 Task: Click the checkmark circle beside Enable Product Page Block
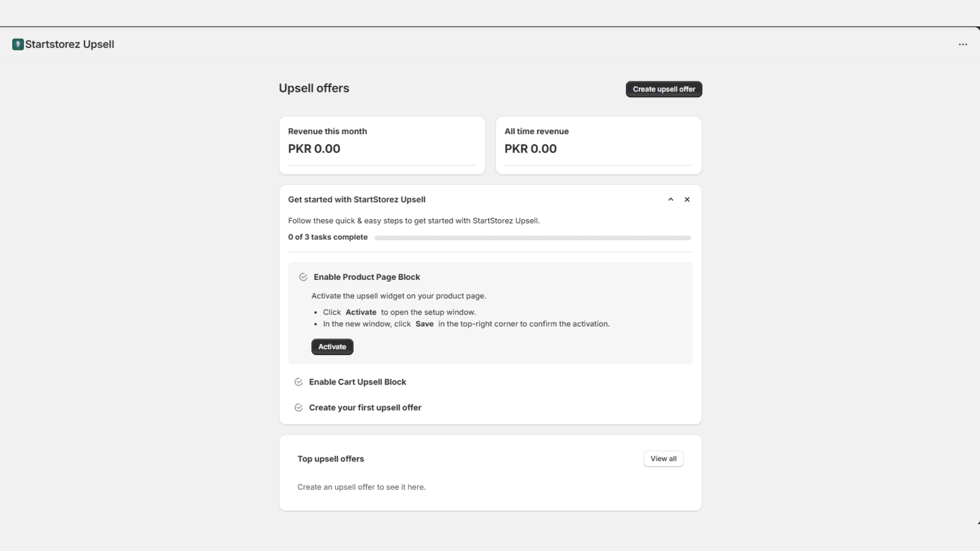pyautogui.click(x=303, y=277)
